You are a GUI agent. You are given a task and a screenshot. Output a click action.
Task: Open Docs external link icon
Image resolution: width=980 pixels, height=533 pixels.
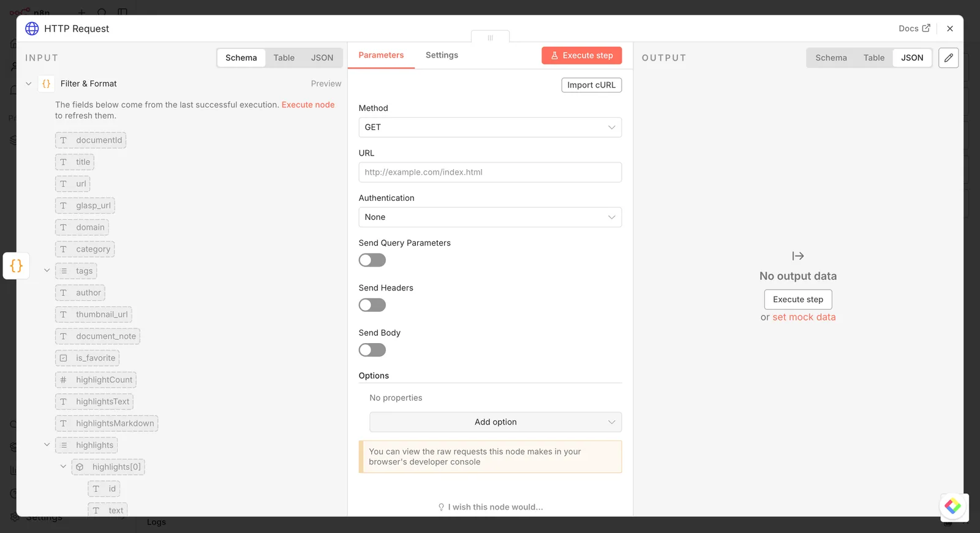tap(926, 28)
